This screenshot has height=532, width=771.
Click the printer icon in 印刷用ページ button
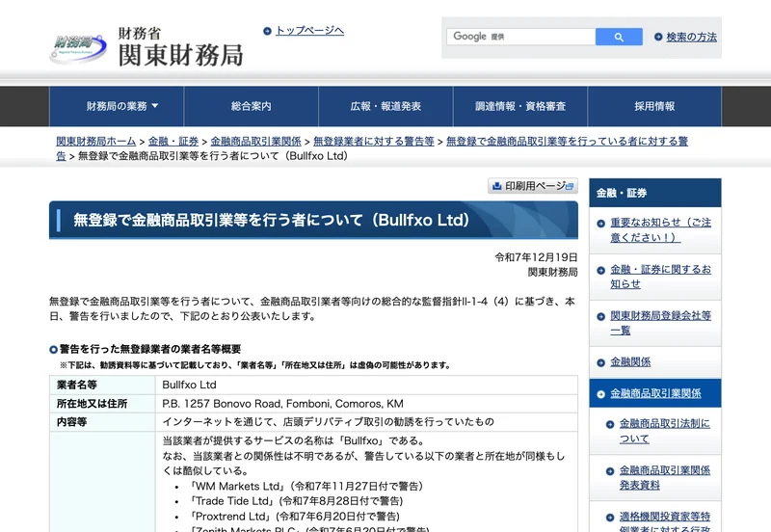point(496,186)
